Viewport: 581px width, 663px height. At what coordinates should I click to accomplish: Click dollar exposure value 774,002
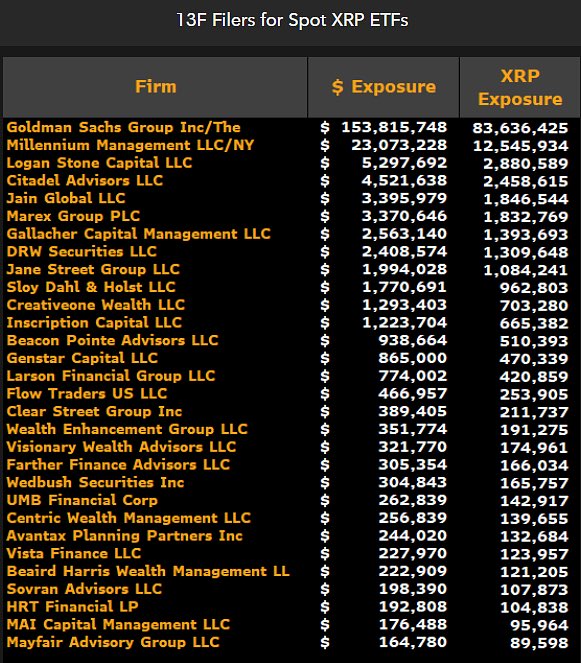coord(413,376)
